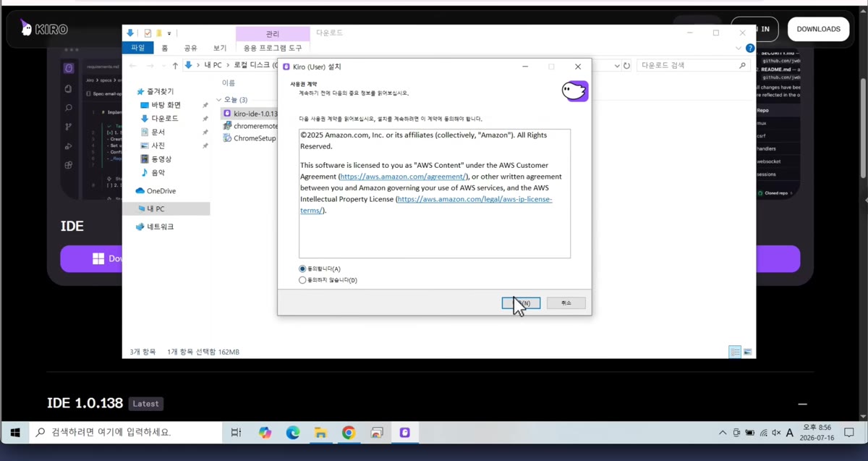Click the KIRO logo on the website

pyautogui.click(x=44, y=28)
